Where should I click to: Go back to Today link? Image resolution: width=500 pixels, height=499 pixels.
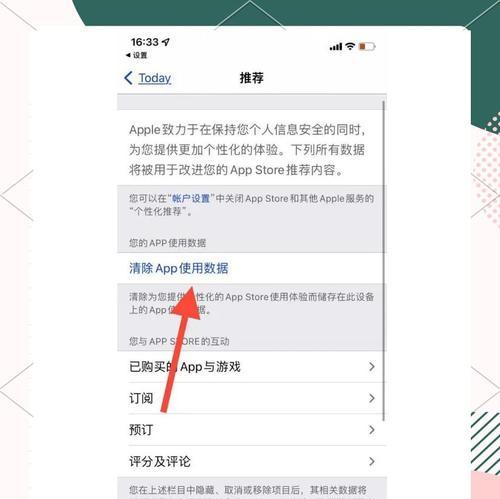155,78
